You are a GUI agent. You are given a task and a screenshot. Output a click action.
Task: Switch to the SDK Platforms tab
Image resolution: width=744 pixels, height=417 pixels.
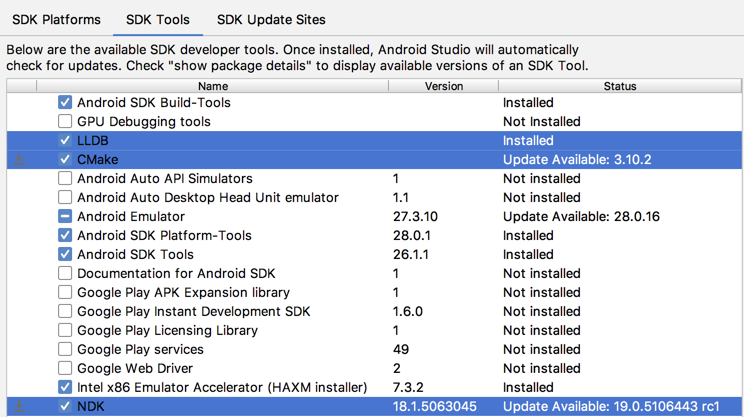coord(56,19)
